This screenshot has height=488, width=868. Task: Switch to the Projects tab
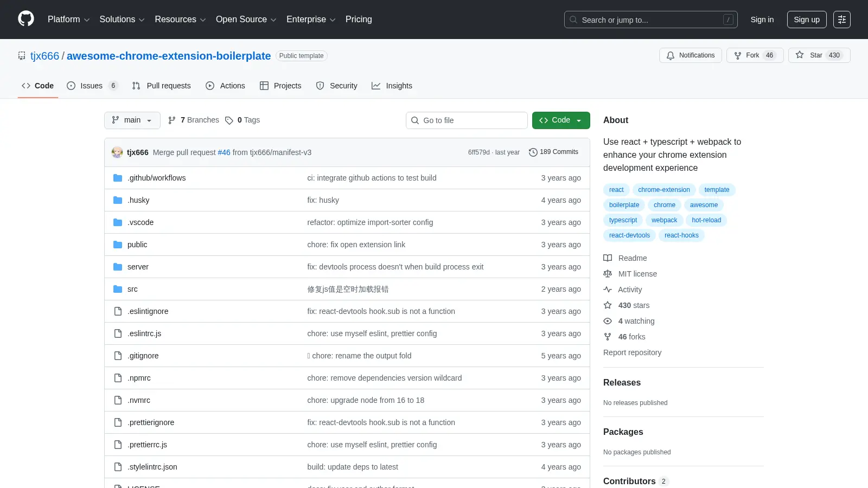[x=280, y=86]
